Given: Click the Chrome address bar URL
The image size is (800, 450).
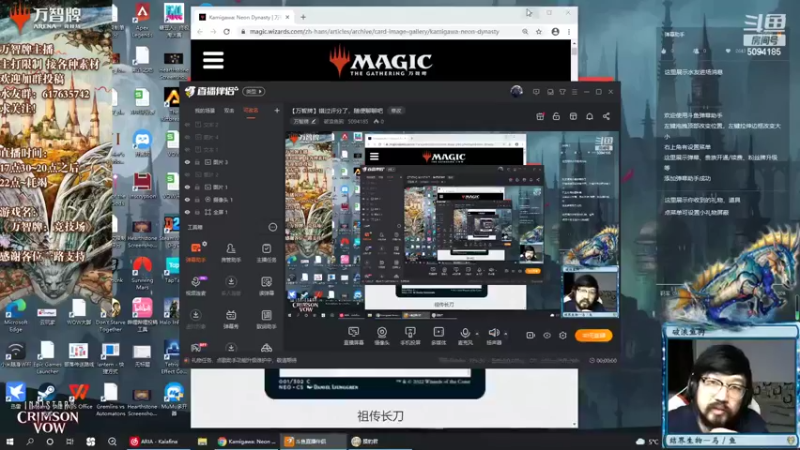Looking at the screenshot, I should pyautogui.click(x=374, y=32).
